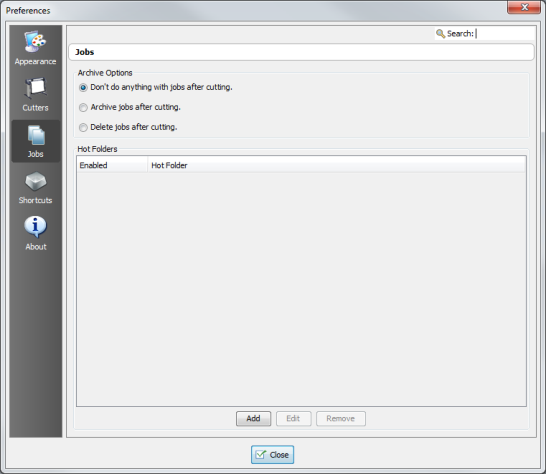Click the disabled Edit button
546x474 pixels.
coord(294,418)
